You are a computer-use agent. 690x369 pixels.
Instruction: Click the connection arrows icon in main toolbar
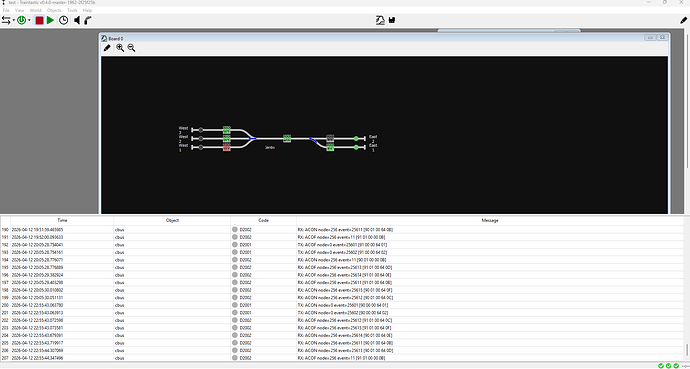(6, 20)
